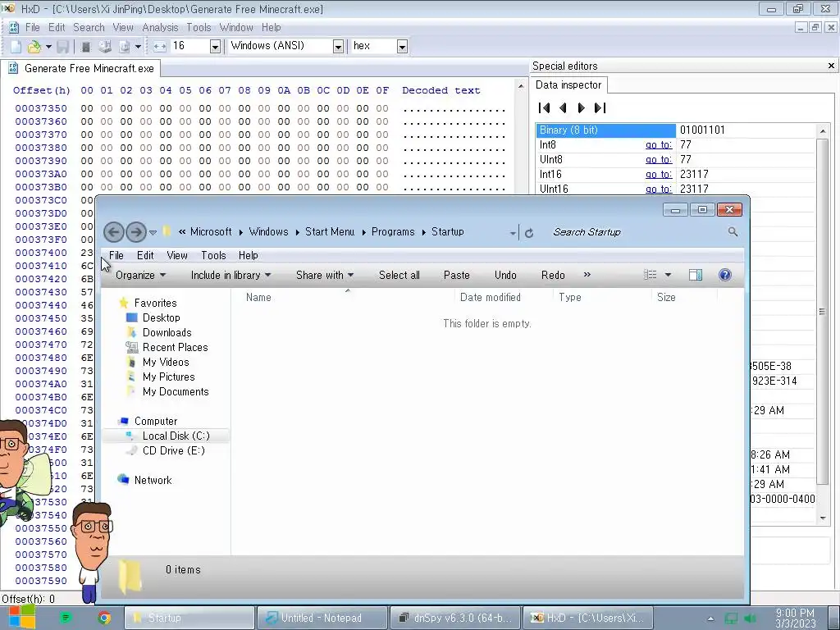
Task: Jump to last byte in Data inspector
Action: [x=600, y=107]
